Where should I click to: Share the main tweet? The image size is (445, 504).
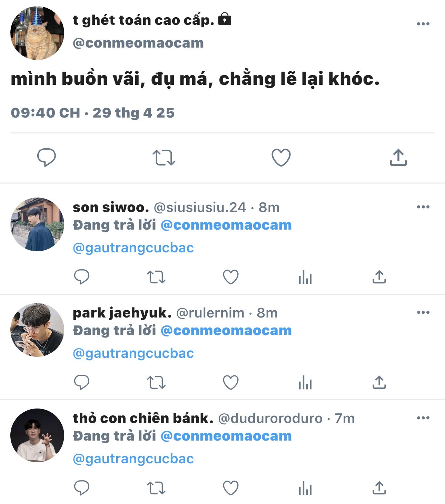(398, 158)
